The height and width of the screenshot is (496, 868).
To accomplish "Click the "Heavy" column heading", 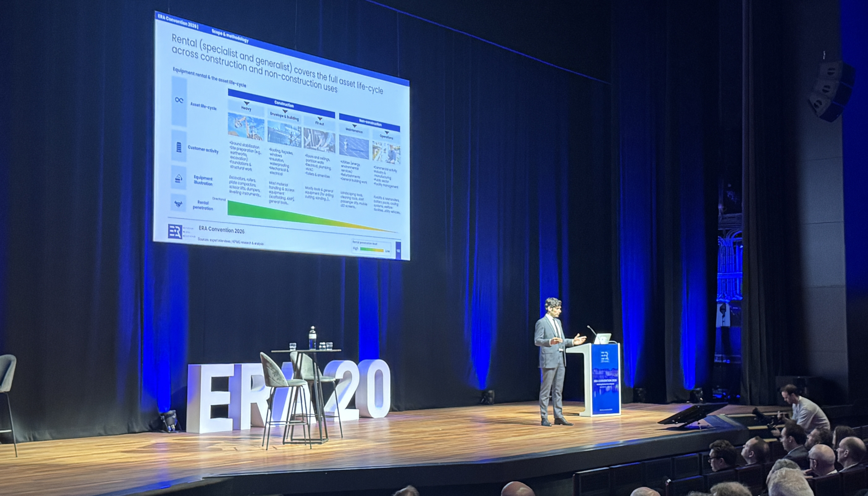I will [x=246, y=108].
